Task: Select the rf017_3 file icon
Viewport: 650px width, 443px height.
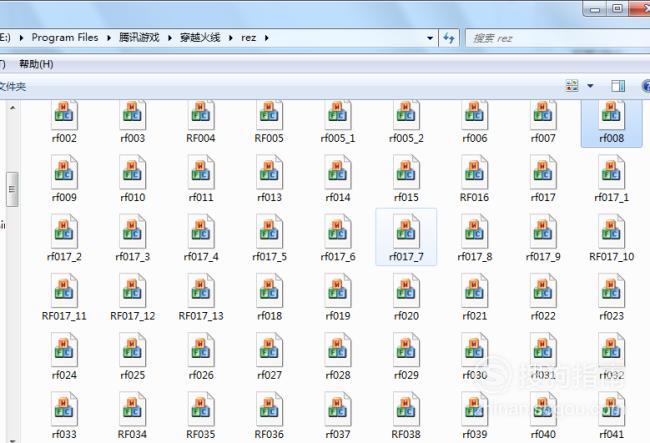Action: pos(133,231)
